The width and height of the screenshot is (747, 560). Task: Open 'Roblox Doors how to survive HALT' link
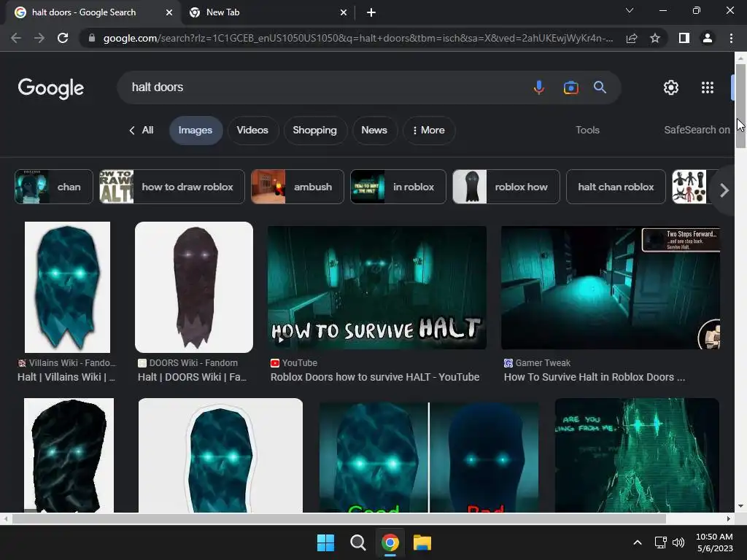[x=375, y=377]
